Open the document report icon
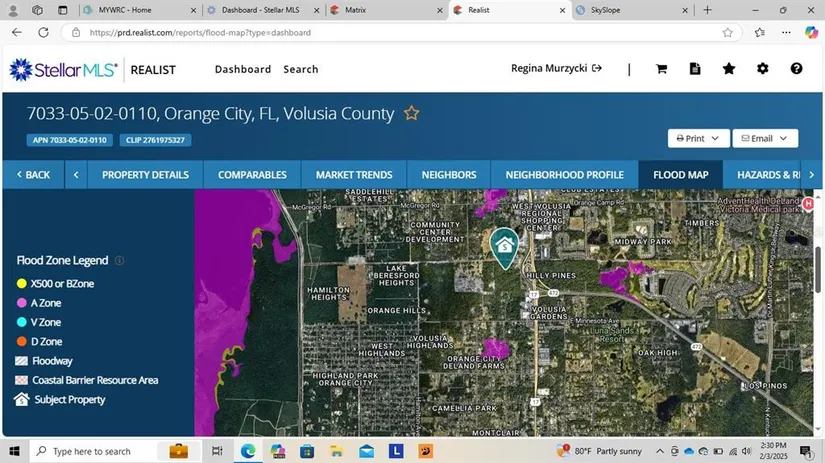 [695, 69]
